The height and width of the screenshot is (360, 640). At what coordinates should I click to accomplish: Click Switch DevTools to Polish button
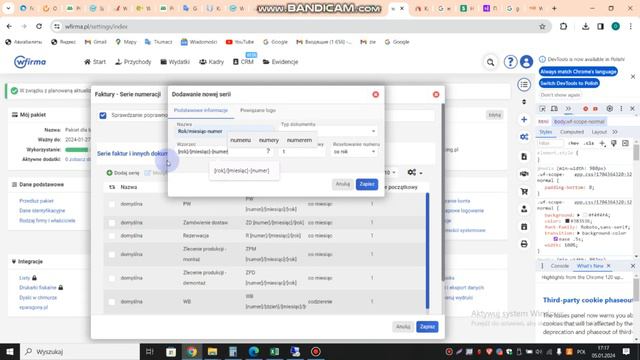click(x=569, y=83)
